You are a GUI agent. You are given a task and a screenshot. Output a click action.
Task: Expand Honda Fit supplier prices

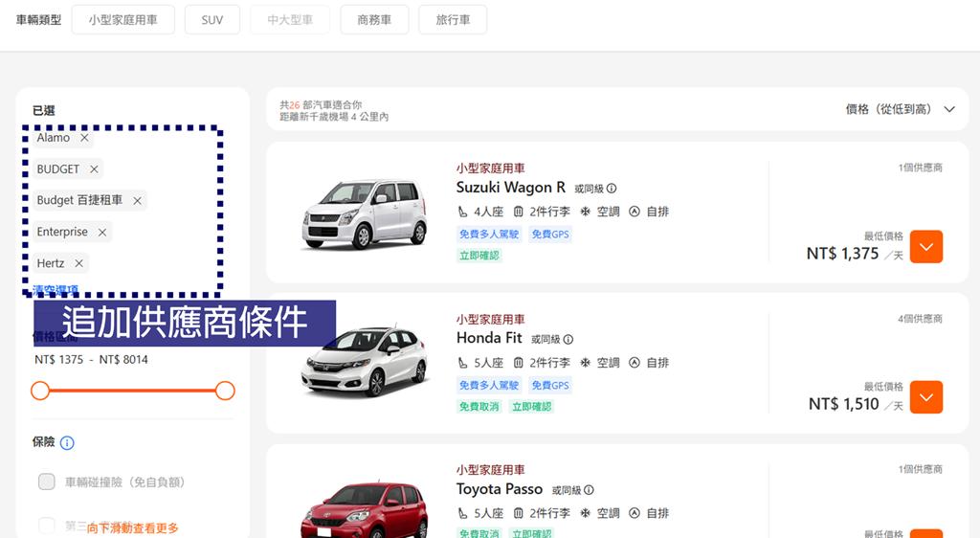(926, 397)
